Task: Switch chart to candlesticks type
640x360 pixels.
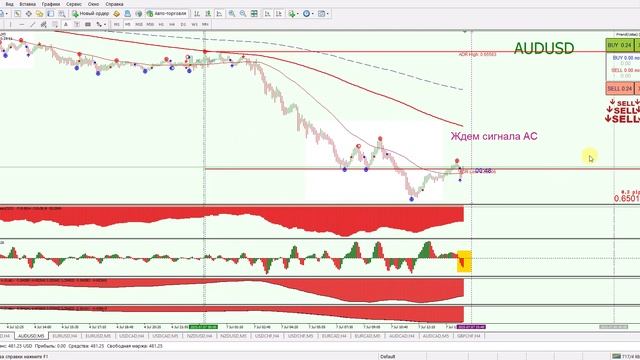Action: (208, 13)
